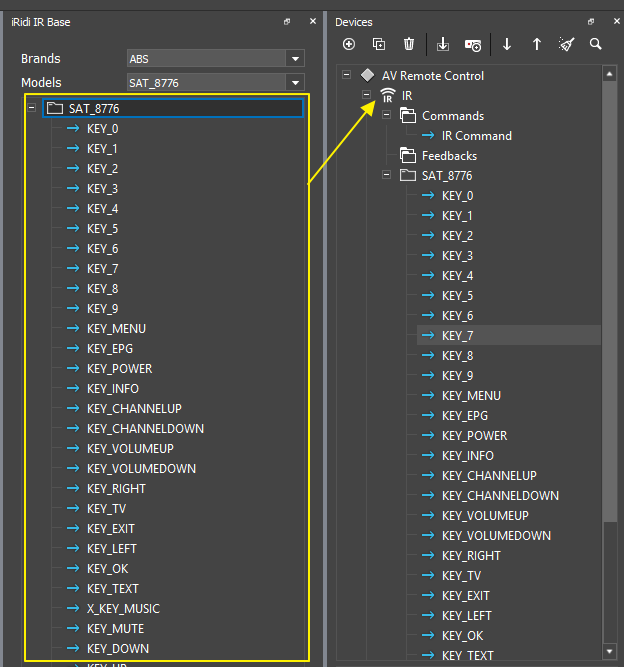The width and height of the screenshot is (624, 667).
Task: Click the Add device plus icon
Action: click(349, 44)
